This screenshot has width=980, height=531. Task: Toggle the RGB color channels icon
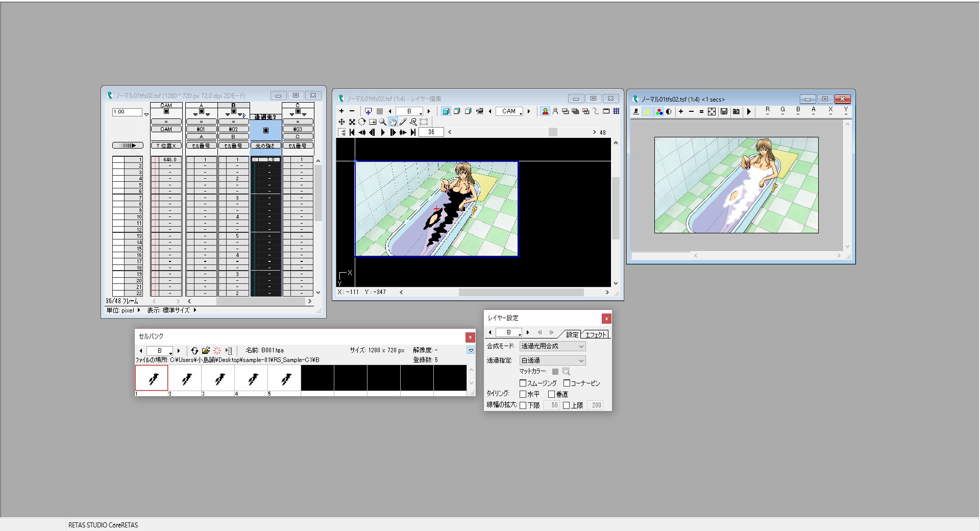(659, 112)
